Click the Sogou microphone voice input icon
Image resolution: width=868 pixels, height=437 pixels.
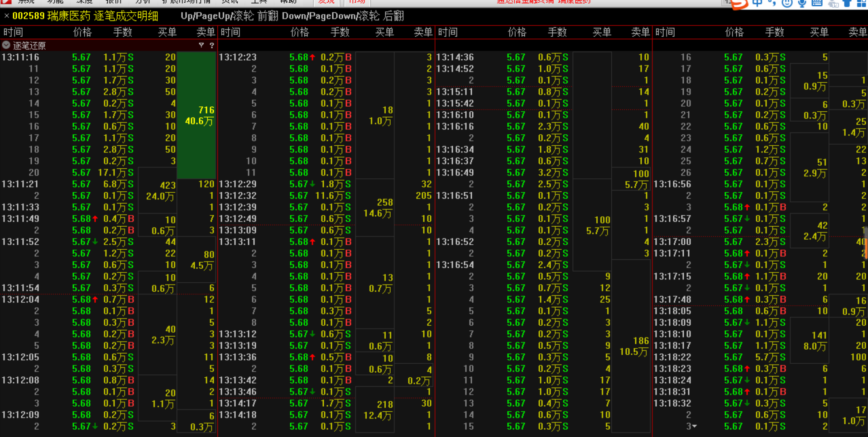click(x=802, y=4)
